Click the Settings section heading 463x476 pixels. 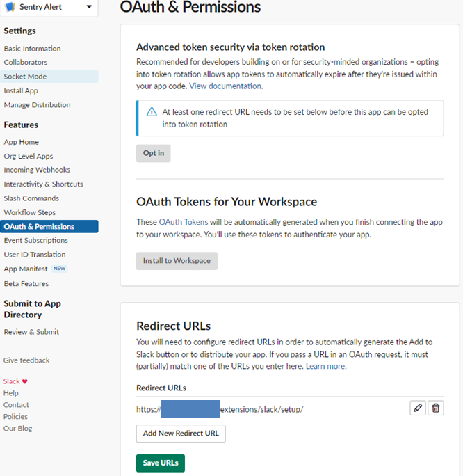[19, 31]
